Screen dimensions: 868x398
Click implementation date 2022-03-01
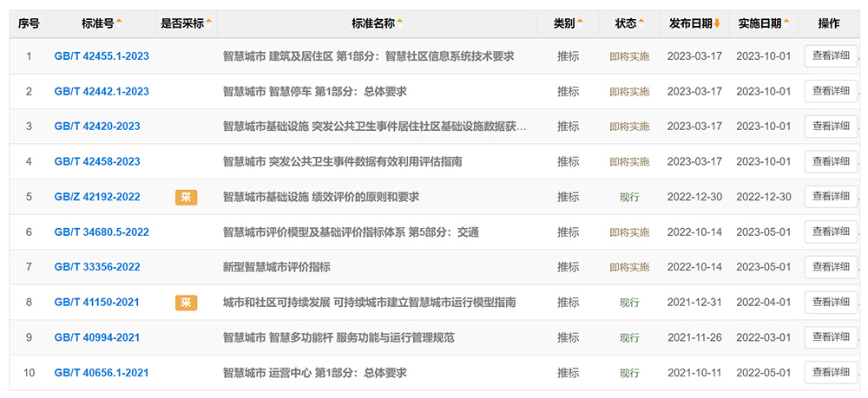[764, 338]
